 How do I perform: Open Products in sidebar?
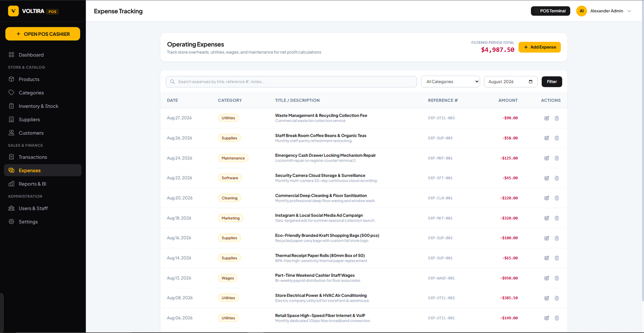click(43, 79)
